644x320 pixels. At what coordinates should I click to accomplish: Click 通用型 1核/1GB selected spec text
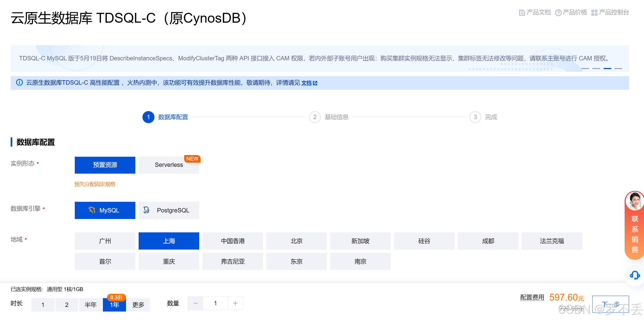tap(65, 289)
